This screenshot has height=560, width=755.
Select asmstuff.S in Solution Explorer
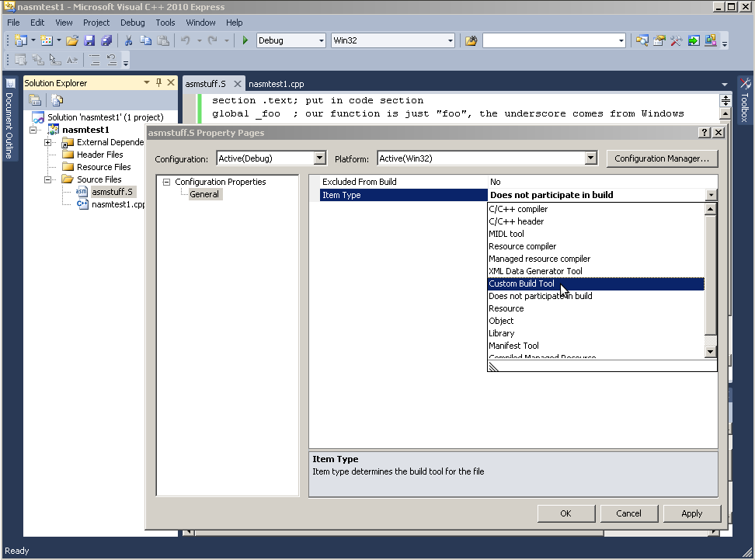point(112,192)
